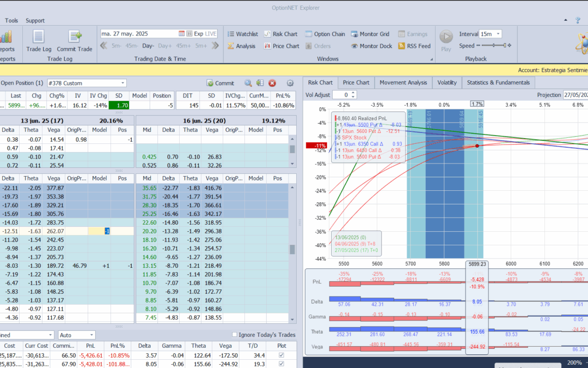Enable Ignore Today's Trades checkbox
The image size is (588, 368).
[235, 335]
